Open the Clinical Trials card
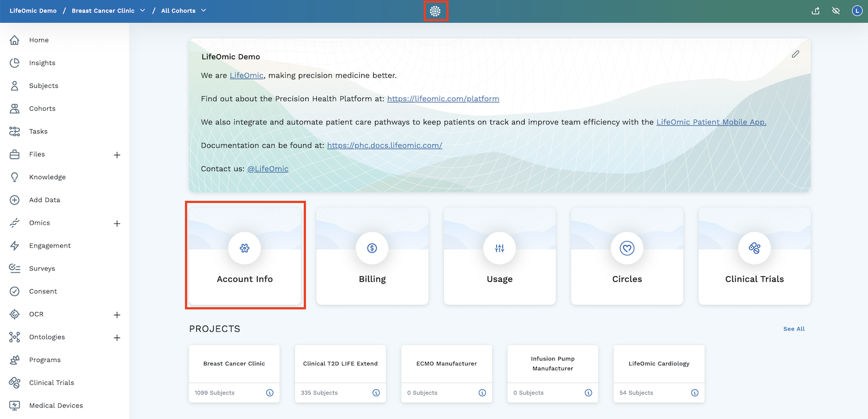Viewport: 868px width, 419px height. coord(755,256)
